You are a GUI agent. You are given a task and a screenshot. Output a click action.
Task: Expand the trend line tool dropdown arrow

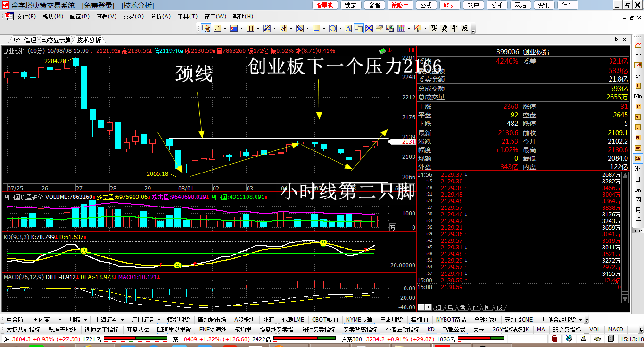coord(225,28)
